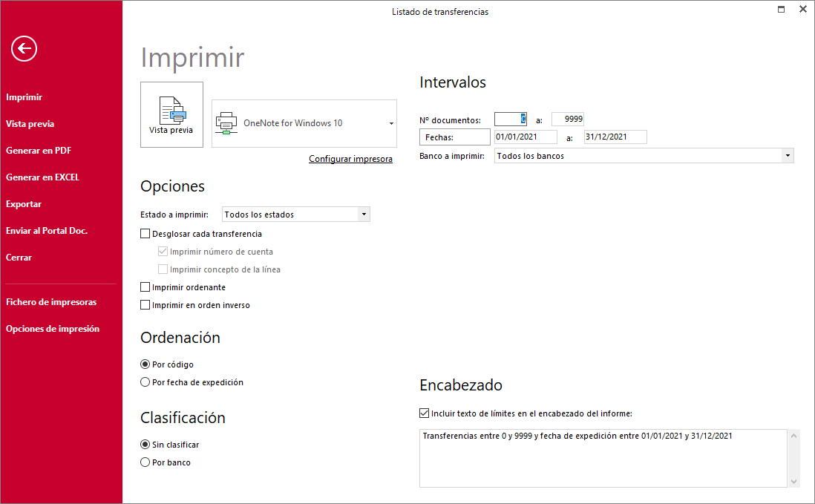
Task: Open Opciones de impresión
Action: (53, 329)
